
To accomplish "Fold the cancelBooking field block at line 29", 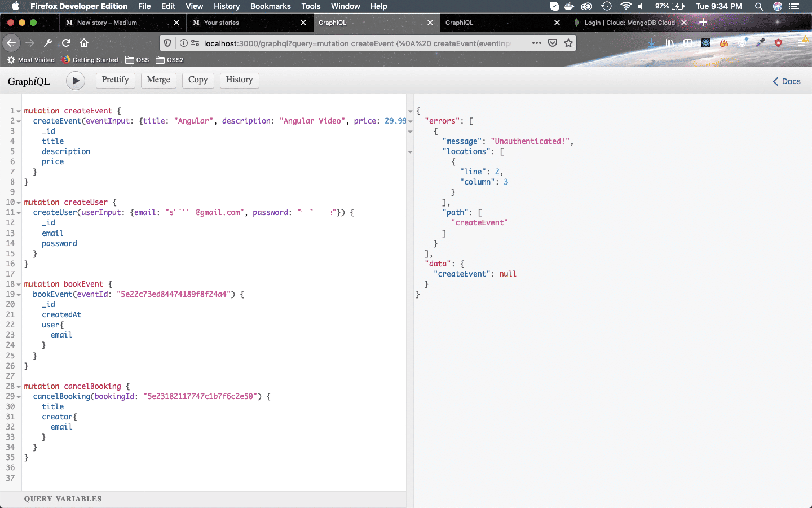I will (19, 397).
